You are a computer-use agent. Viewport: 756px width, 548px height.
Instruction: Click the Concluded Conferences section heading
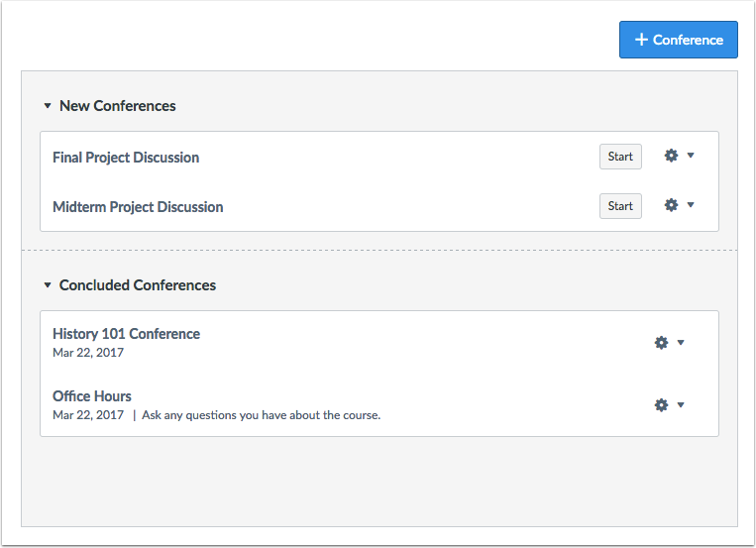coord(138,285)
